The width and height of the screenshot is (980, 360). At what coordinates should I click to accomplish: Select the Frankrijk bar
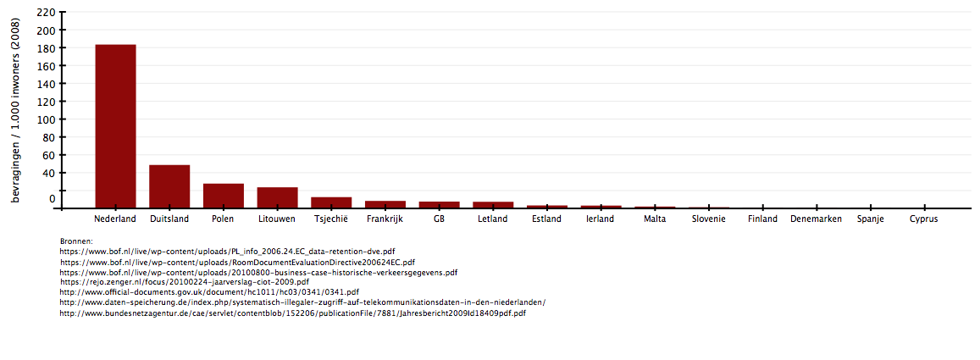(385, 204)
